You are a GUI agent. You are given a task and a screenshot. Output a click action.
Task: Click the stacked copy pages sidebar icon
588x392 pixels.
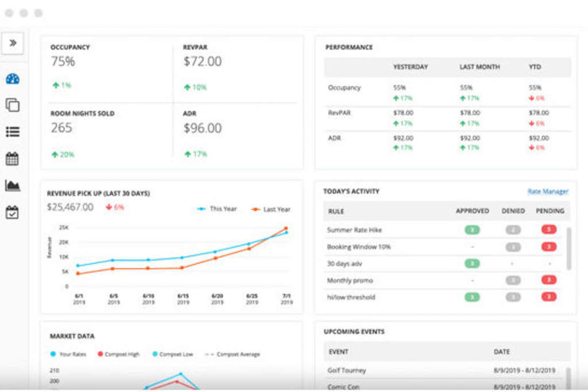click(13, 105)
